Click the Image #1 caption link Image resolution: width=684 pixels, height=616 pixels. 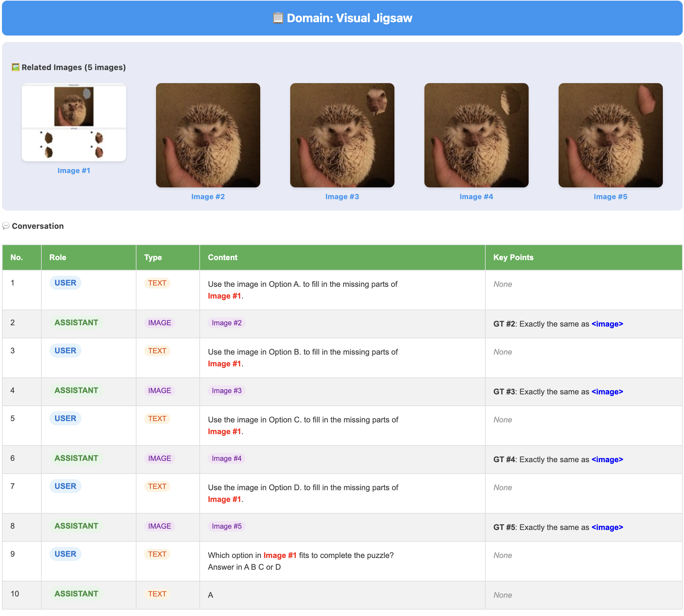(74, 170)
